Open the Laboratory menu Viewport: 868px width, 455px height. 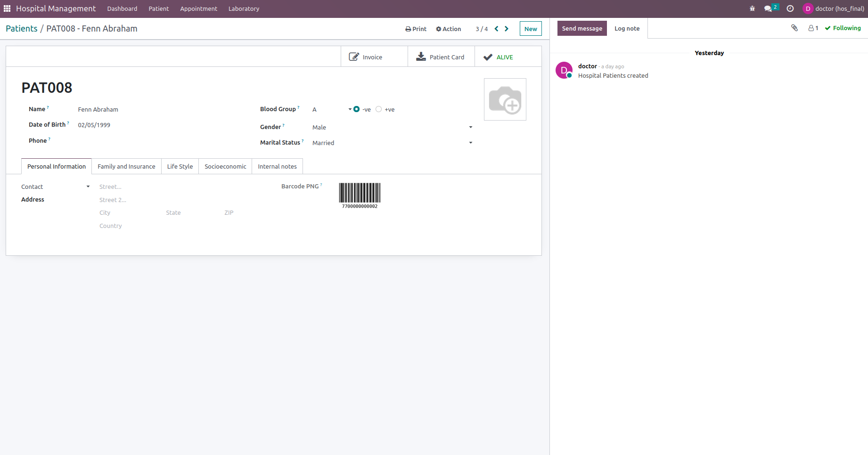(x=244, y=8)
